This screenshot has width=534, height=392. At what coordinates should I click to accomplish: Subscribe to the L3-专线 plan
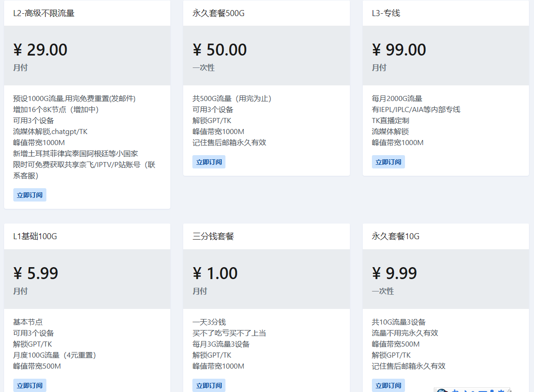click(x=388, y=162)
